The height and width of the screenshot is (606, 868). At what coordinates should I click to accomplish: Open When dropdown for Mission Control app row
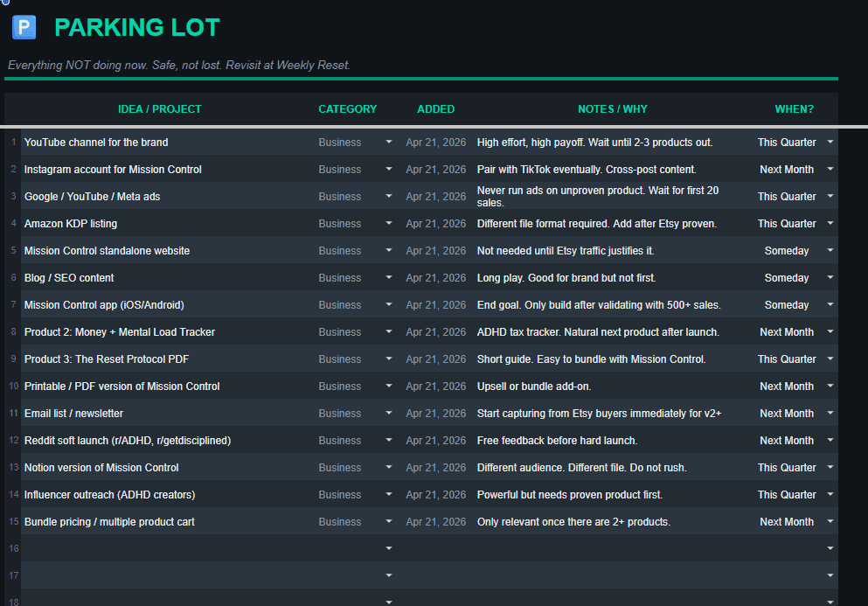tap(830, 304)
